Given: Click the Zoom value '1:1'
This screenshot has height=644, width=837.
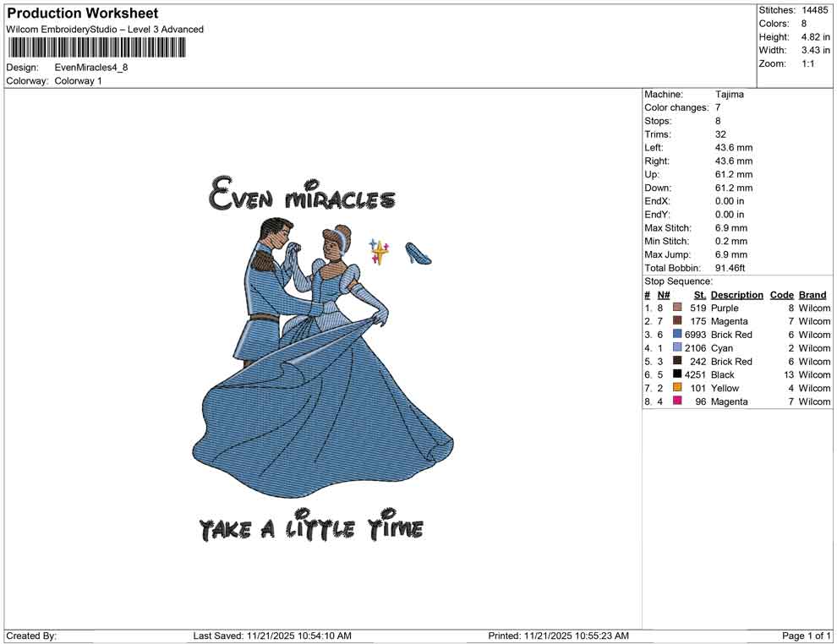Looking at the screenshot, I should point(807,63).
